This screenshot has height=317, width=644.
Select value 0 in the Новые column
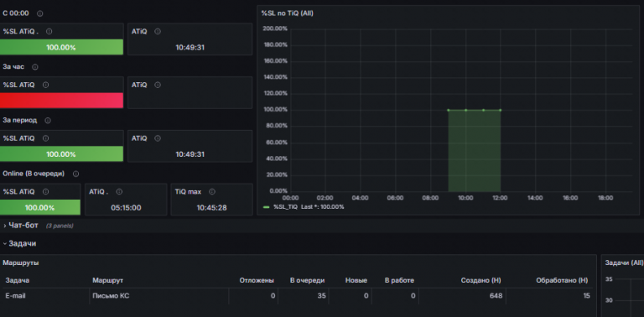pyautogui.click(x=366, y=296)
